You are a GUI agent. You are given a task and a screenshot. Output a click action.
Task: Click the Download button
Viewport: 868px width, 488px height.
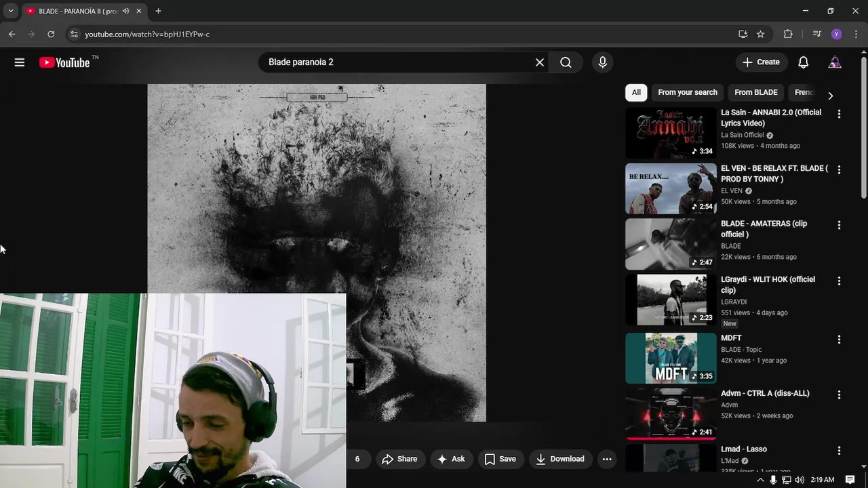point(560,459)
